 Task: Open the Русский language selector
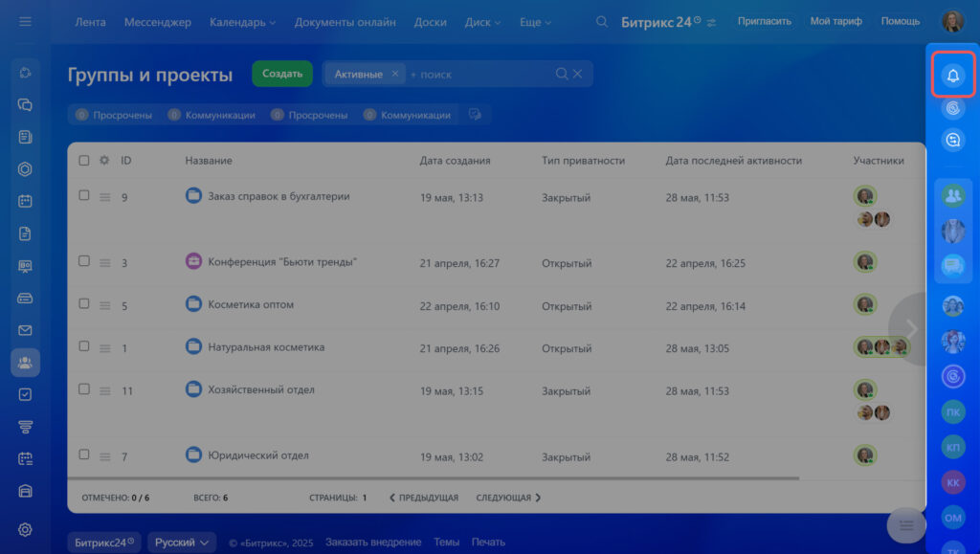pyautogui.click(x=182, y=543)
